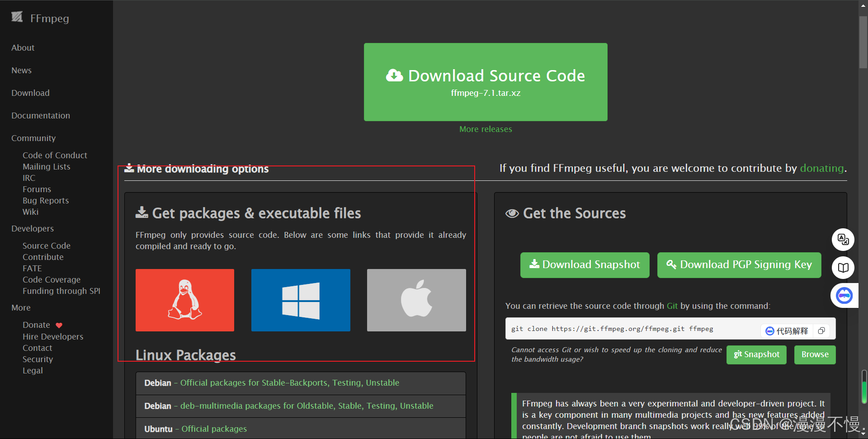868x439 pixels.
Task: Select the Apple macOS tile
Action: coord(416,300)
